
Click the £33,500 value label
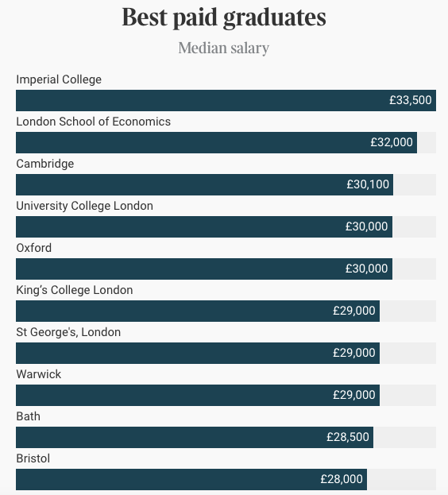pos(411,100)
